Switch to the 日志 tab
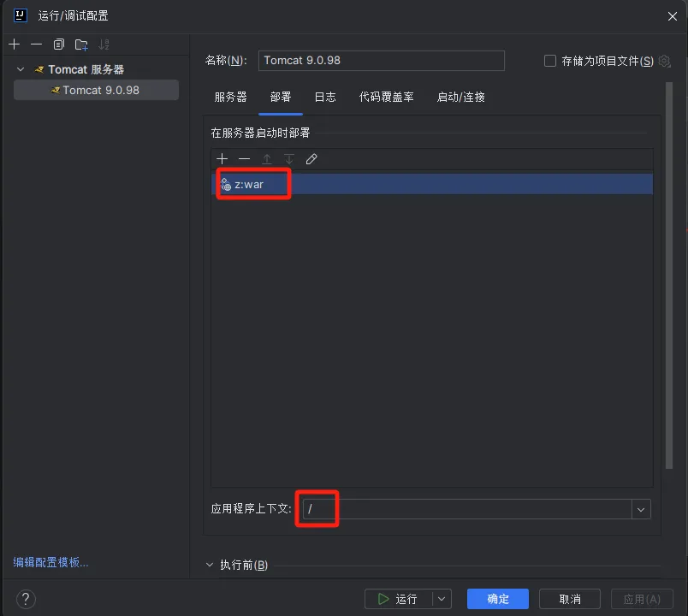Image resolution: width=688 pixels, height=616 pixels. pyautogui.click(x=325, y=97)
